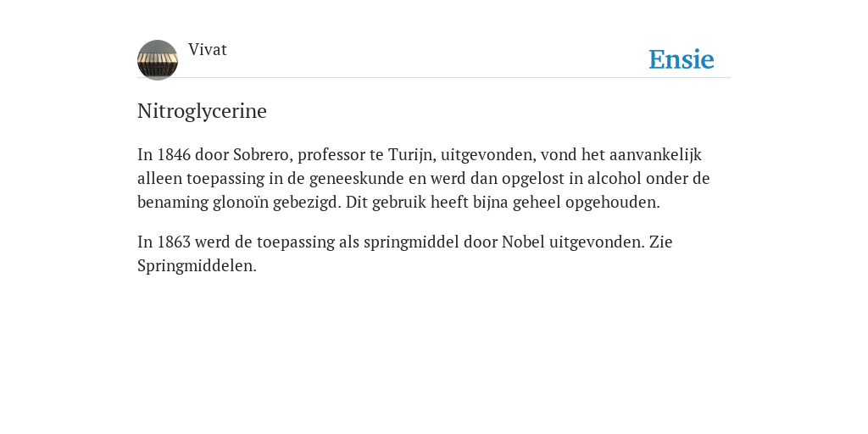Click the Vivat author name
Image resolution: width=868 pixels, height=434 pixels.
[x=208, y=50]
